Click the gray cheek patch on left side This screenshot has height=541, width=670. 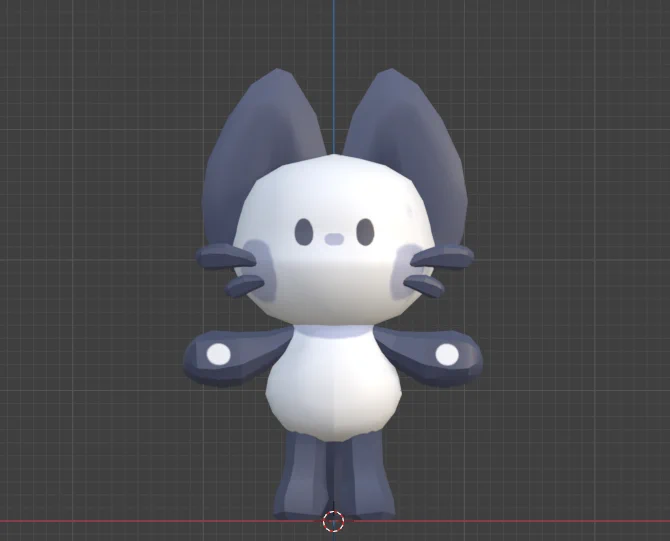pos(261,268)
